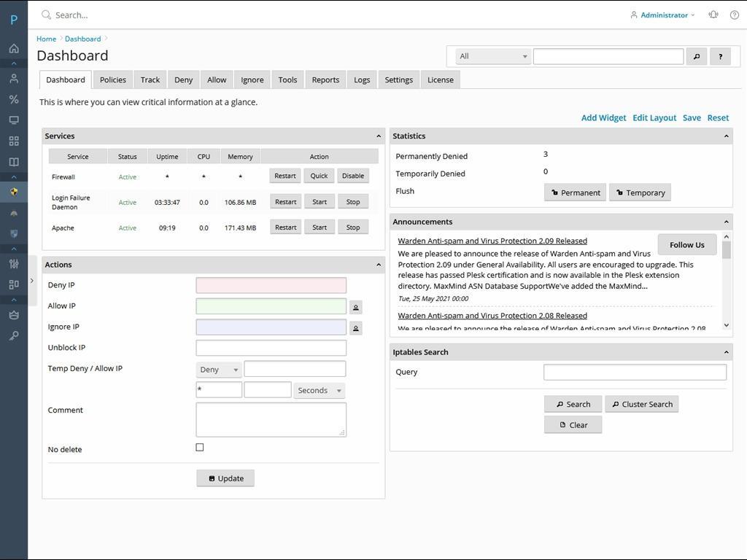
Task: Click the Add Widget link
Action: tap(603, 118)
